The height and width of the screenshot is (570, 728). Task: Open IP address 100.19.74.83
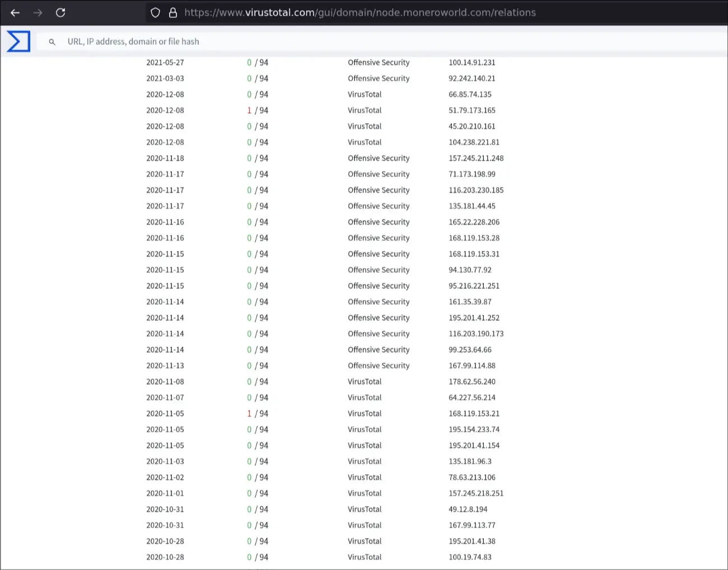470,557
